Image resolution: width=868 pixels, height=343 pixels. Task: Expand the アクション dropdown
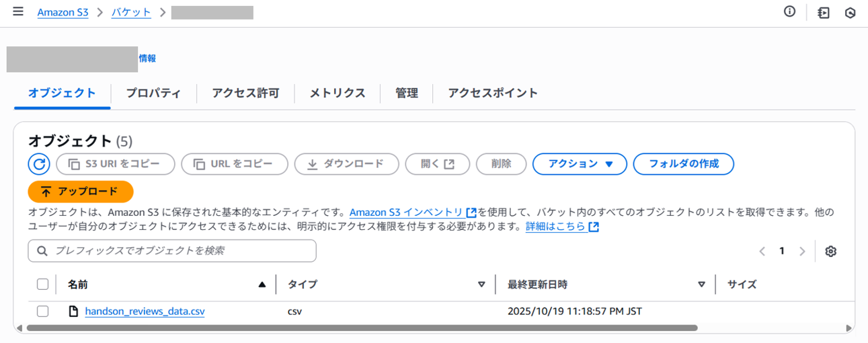click(x=580, y=163)
